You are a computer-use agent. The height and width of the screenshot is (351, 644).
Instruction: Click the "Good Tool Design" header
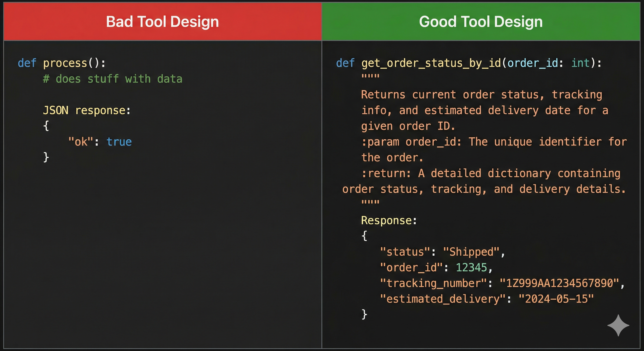click(x=481, y=22)
